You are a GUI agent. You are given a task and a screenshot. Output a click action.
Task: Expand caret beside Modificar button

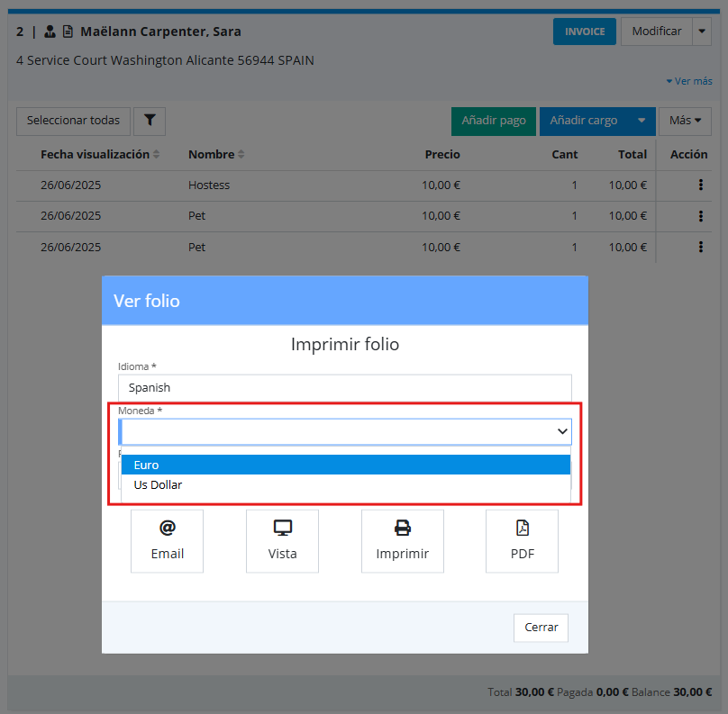(x=703, y=32)
